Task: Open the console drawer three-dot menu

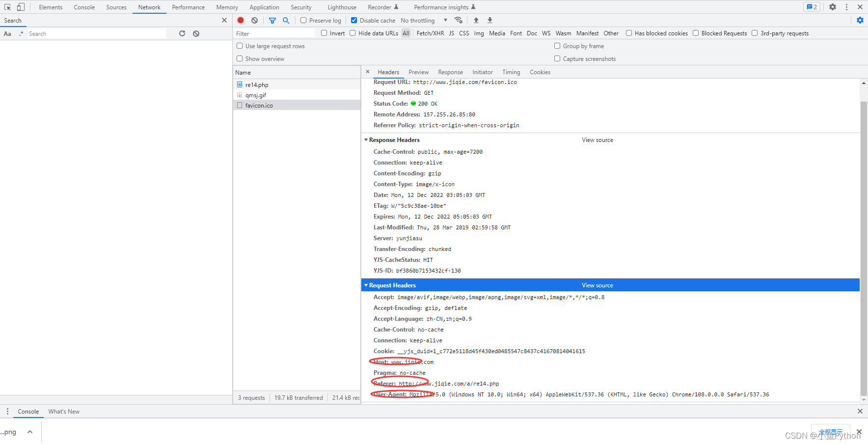Action: click(x=7, y=411)
